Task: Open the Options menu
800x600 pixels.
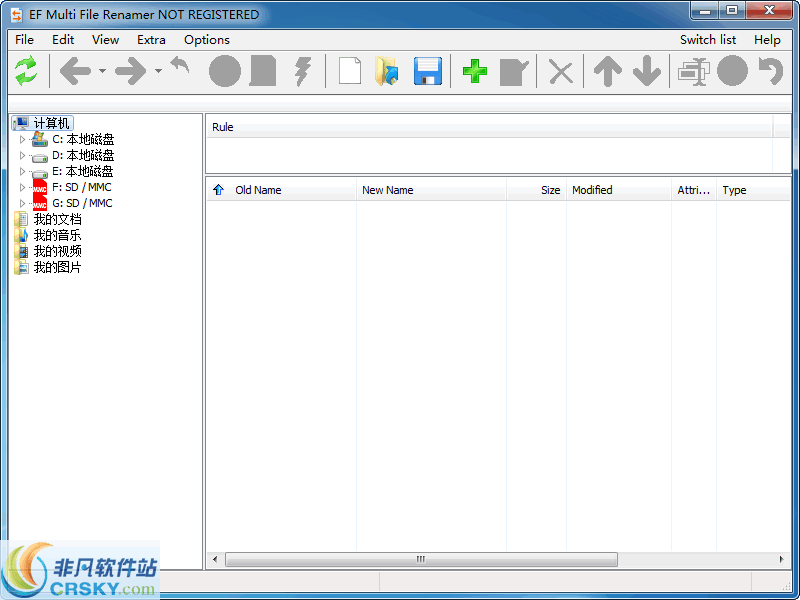Action: tap(207, 40)
